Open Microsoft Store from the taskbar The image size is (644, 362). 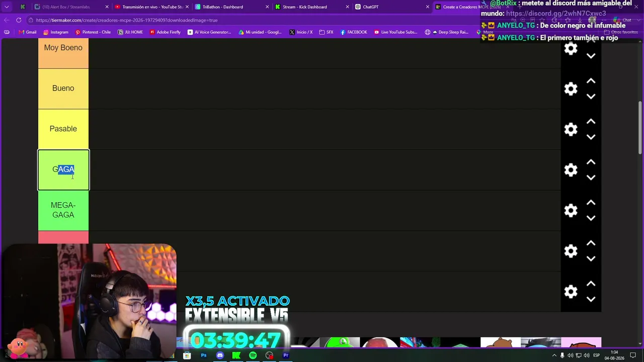pos(187,355)
